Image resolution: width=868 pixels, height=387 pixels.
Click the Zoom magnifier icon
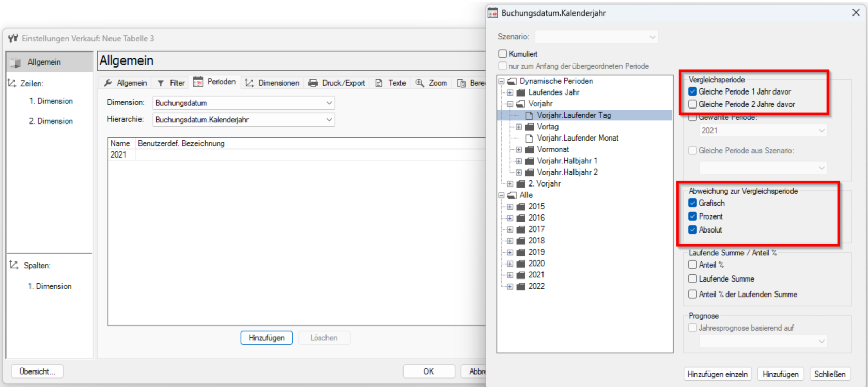click(420, 83)
